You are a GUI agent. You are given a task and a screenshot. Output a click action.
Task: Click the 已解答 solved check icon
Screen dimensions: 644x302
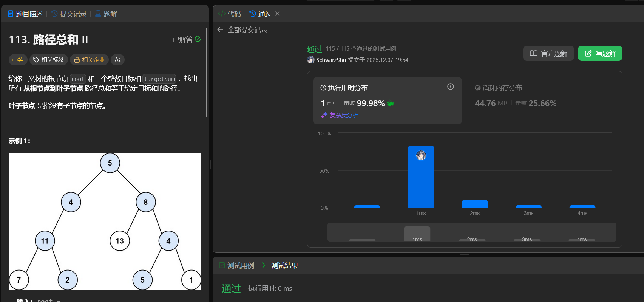pyautogui.click(x=198, y=39)
